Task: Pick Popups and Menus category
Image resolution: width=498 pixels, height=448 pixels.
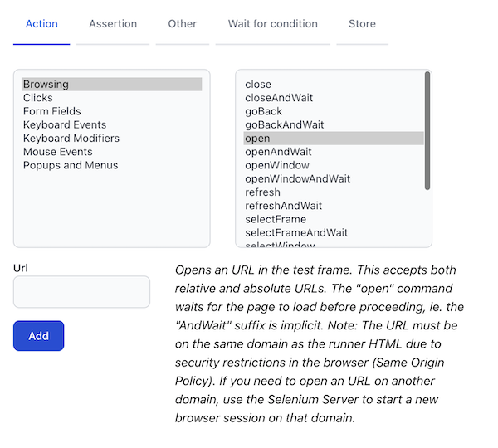Action: [x=112, y=165]
